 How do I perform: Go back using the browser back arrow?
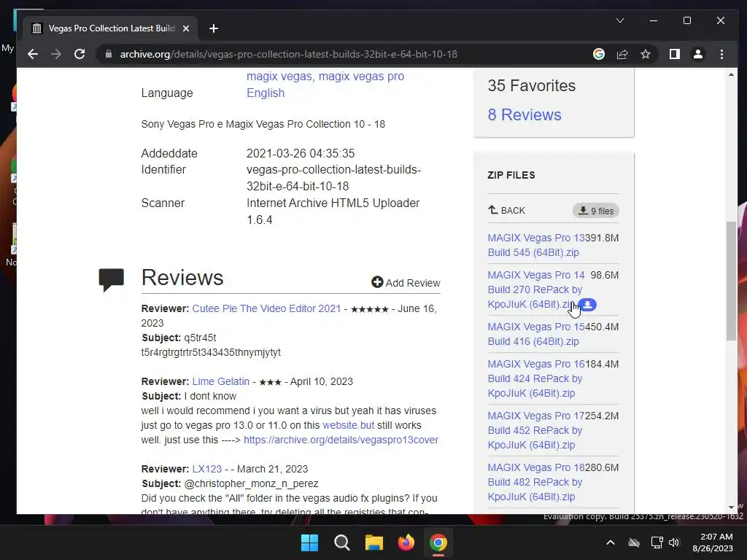pos(32,54)
